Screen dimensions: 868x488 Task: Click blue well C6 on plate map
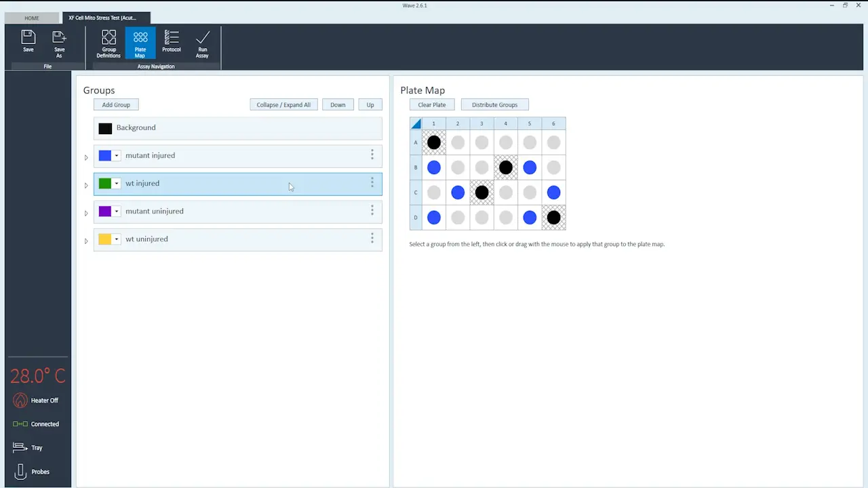pyautogui.click(x=553, y=192)
